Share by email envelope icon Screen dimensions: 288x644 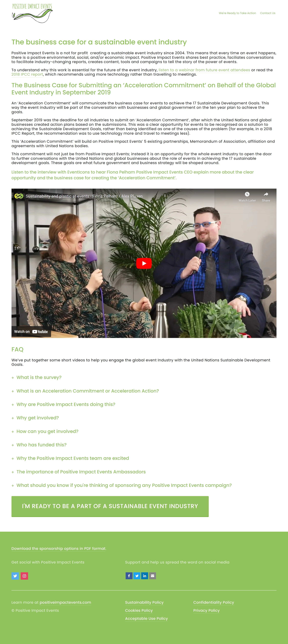153,576
